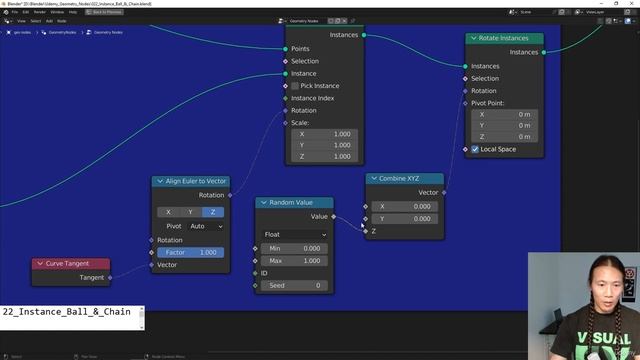Select the X axis button in Align Euler
The image size is (640, 360).
(168, 212)
